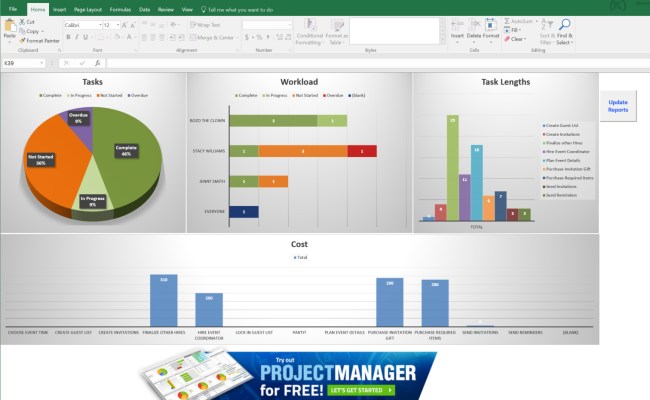Viewport: 650px width, 400px height.
Task: Open the text orientation tool
Action: click(x=174, y=25)
